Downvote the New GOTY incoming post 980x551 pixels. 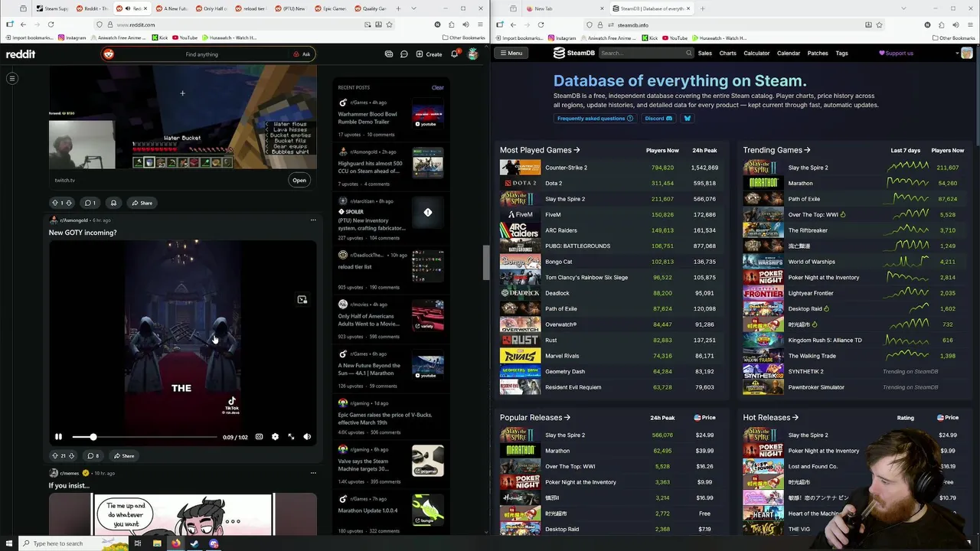[72, 456]
